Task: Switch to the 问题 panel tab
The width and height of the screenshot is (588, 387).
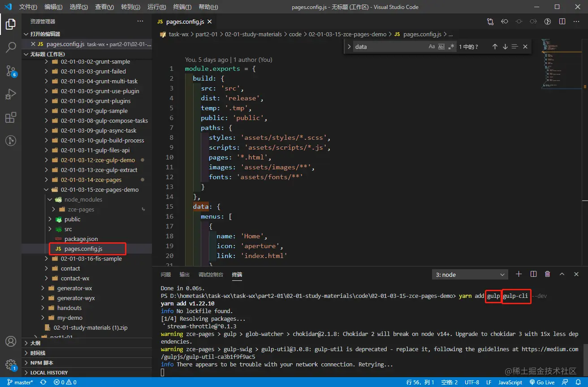Action: click(x=166, y=275)
